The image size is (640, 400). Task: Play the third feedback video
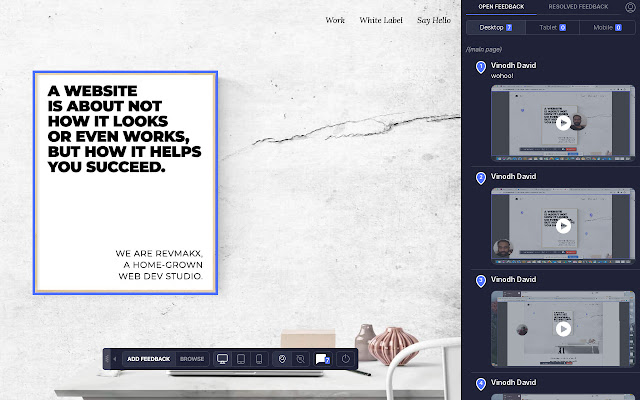(x=563, y=329)
